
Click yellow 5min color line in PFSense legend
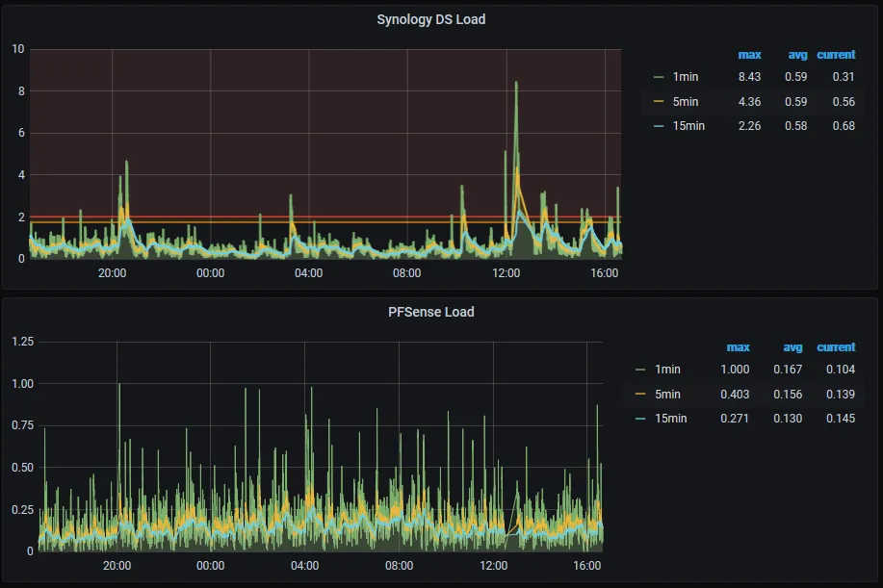click(640, 394)
